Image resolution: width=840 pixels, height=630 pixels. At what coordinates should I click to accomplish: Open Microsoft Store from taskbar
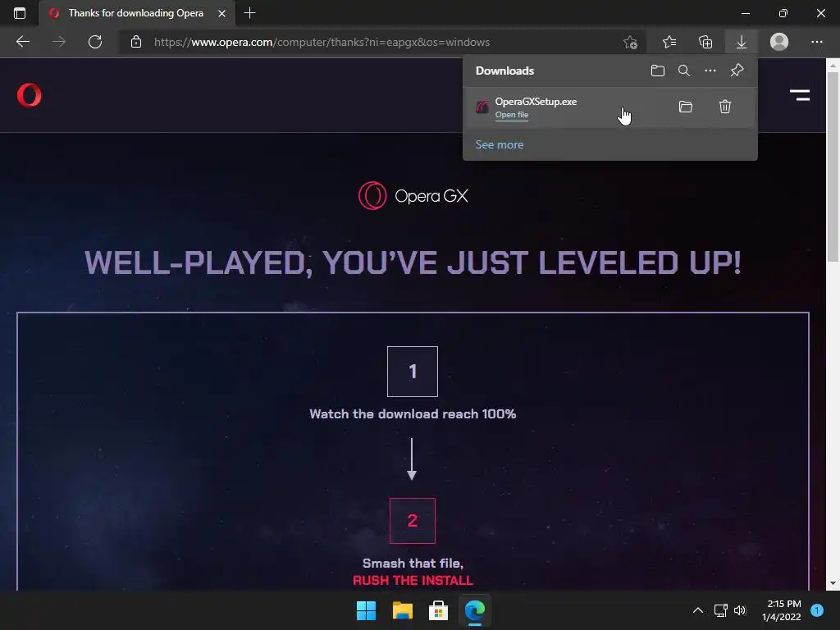(438, 610)
